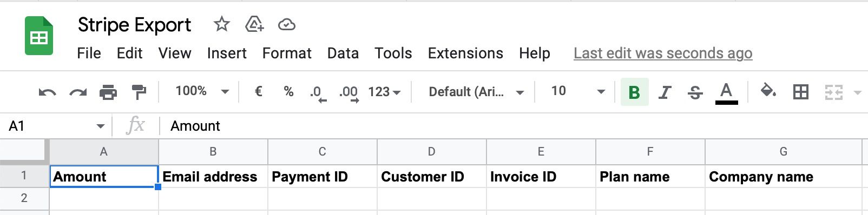Open the Default (Ari... font dropdown
Image resolution: width=868 pixels, height=215 pixels.
[476, 92]
